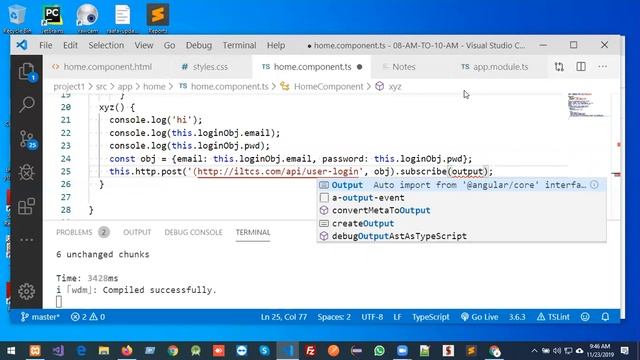
Task: Show the OUTPUT panel
Action: 137,232
